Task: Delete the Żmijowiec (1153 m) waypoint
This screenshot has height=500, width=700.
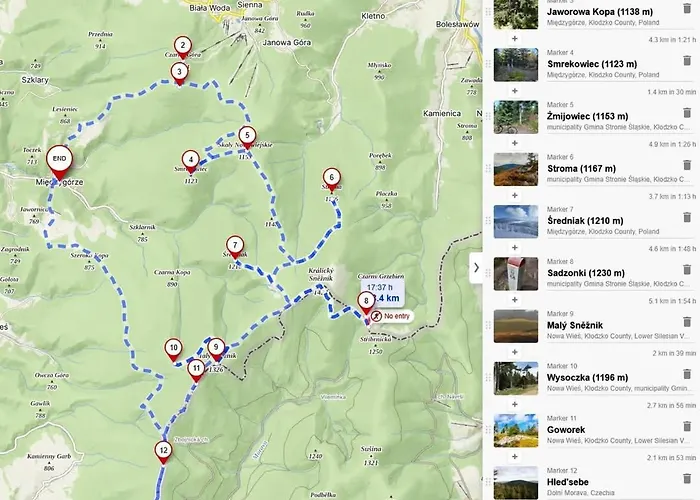Action: click(687, 113)
